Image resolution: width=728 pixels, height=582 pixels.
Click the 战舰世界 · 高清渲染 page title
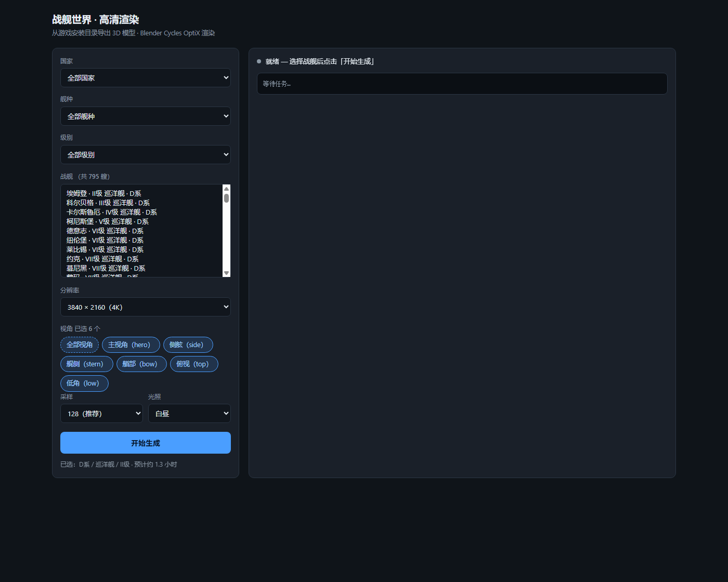[x=96, y=20]
